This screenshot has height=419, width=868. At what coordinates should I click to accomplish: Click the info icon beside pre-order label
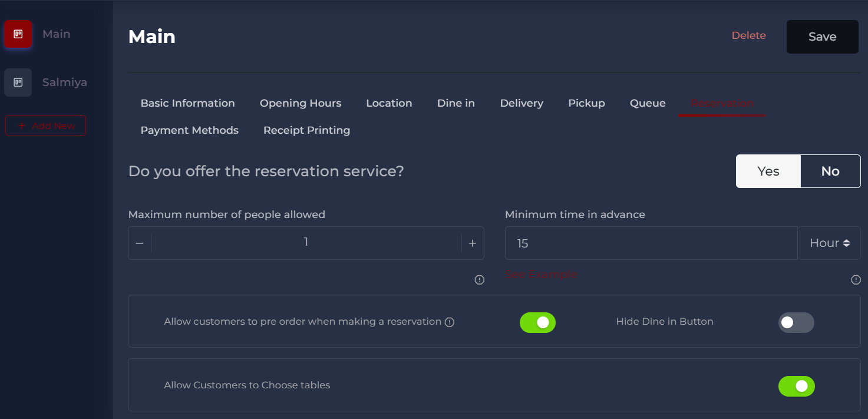pos(450,322)
